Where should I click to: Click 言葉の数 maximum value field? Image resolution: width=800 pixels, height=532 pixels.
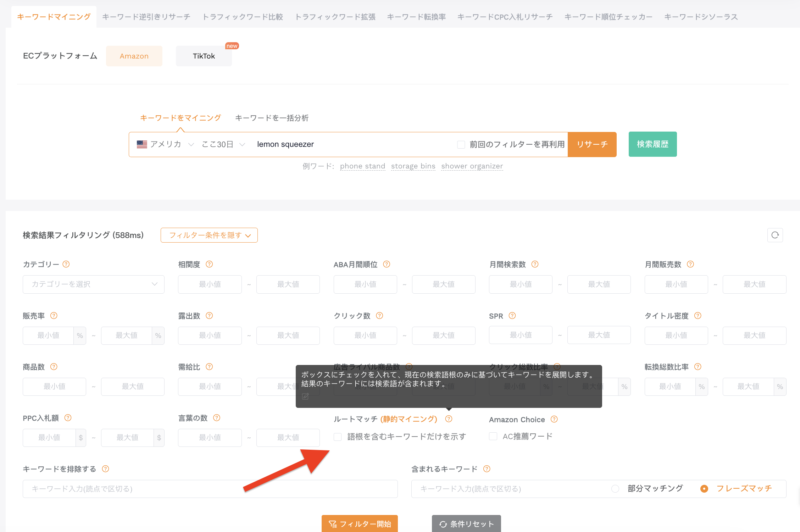tap(288, 438)
